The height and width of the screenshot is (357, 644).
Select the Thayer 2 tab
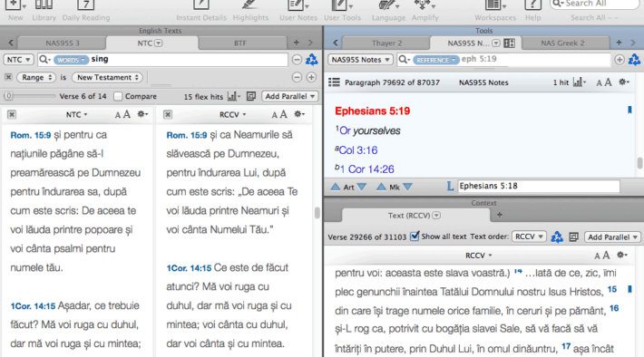pyautogui.click(x=387, y=43)
